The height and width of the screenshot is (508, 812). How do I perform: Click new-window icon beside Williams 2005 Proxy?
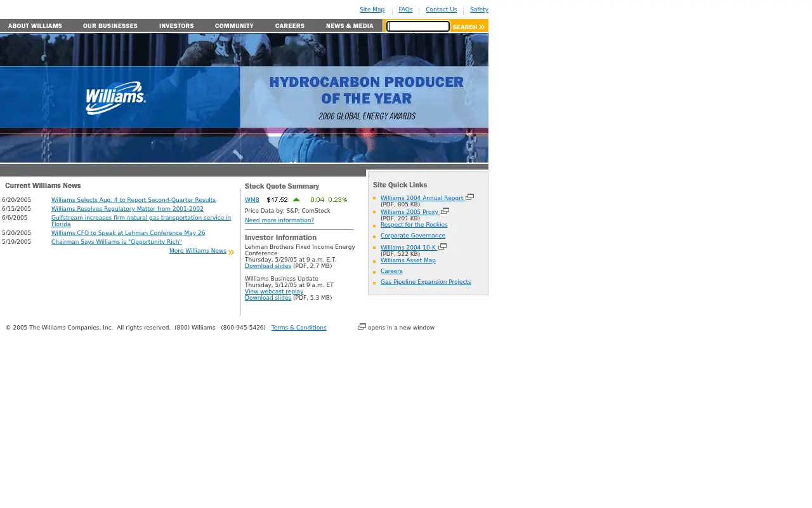pos(445,211)
